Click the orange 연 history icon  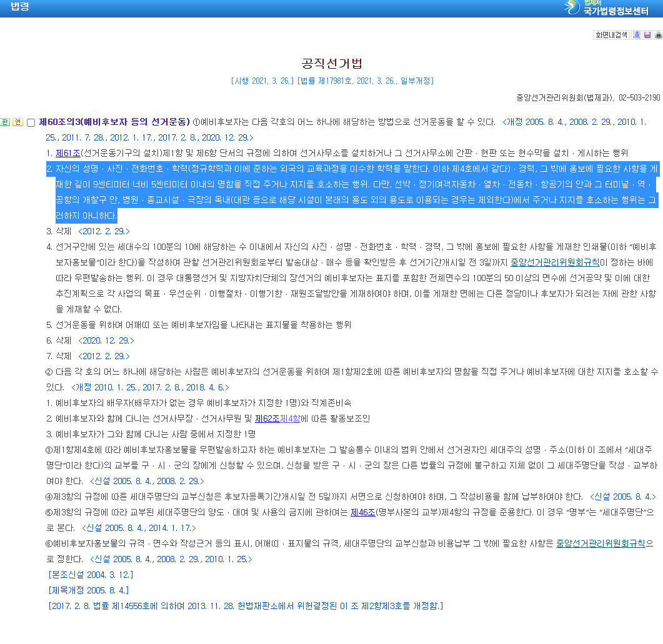coord(17,122)
